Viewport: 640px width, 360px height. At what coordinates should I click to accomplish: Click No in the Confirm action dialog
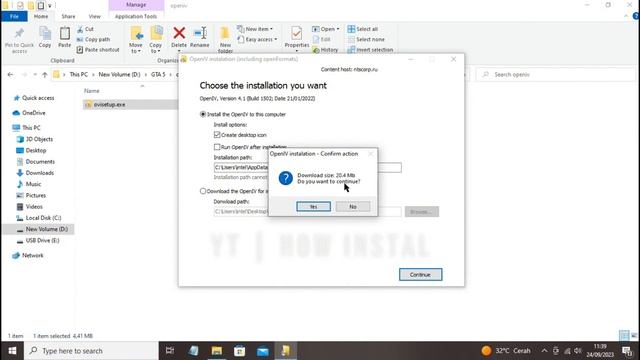tap(353, 207)
